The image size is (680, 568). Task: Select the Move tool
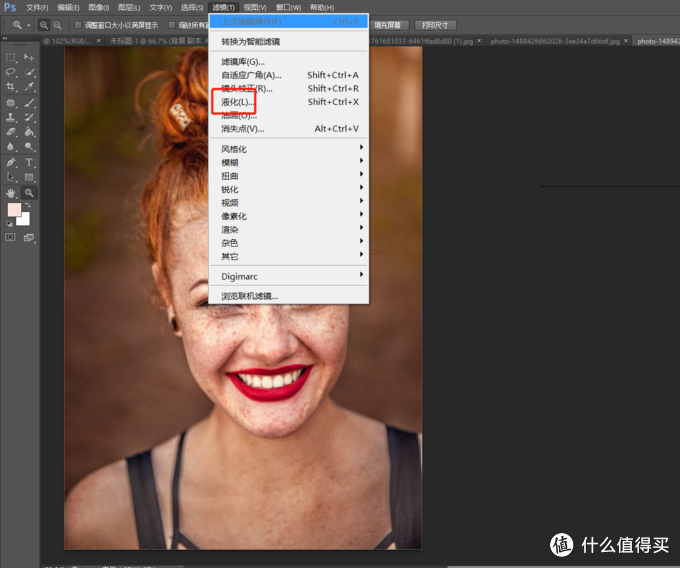29,57
